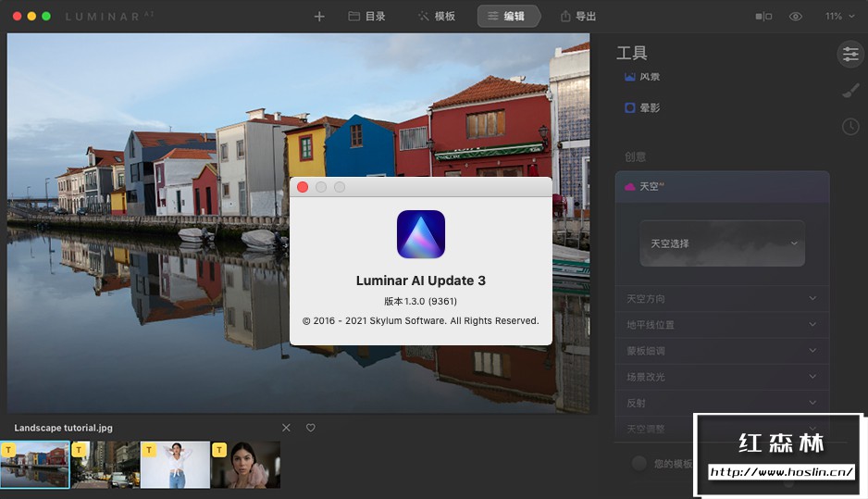Click the 创意 creative section label
868x499 pixels.
[x=635, y=156]
